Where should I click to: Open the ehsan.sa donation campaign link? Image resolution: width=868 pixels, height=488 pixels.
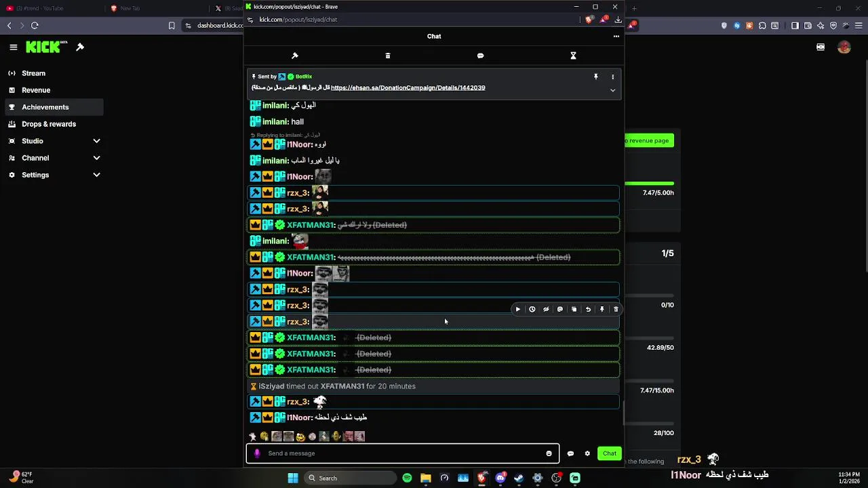(408, 87)
